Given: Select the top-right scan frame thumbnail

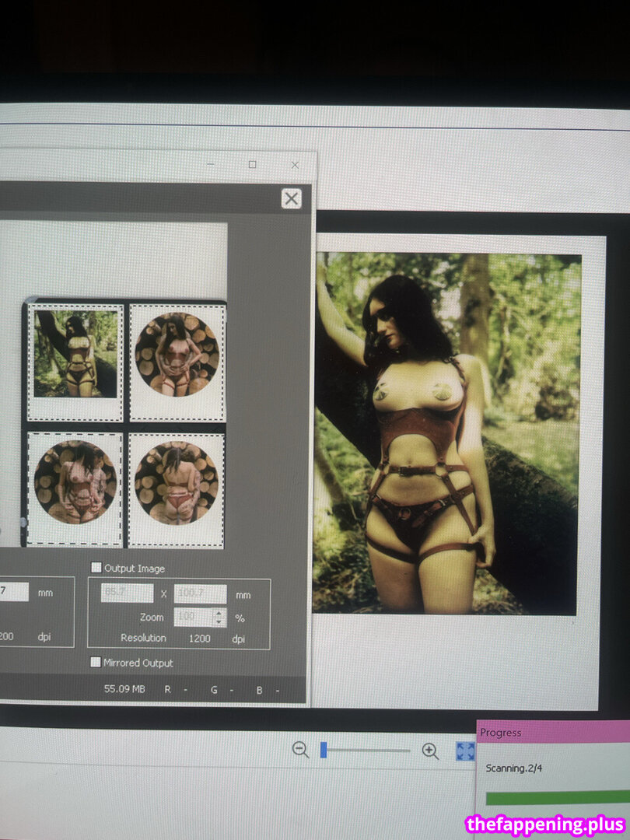Looking at the screenshot, I should [x=177, y=362].
